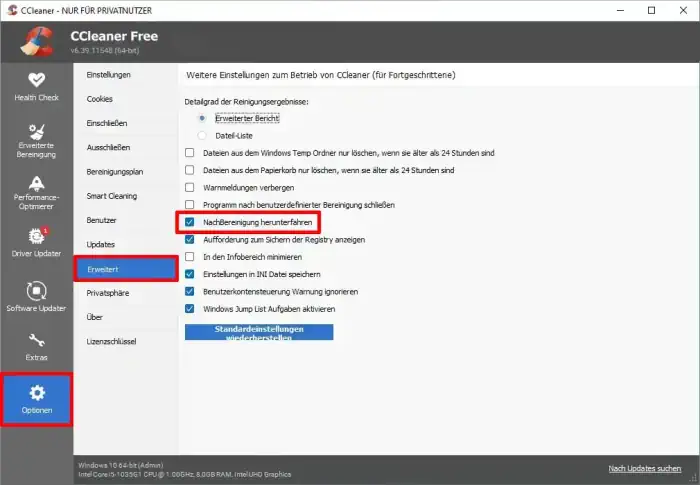Enable Papierkorb 24 Stunden checkbox

click(190, 170)
